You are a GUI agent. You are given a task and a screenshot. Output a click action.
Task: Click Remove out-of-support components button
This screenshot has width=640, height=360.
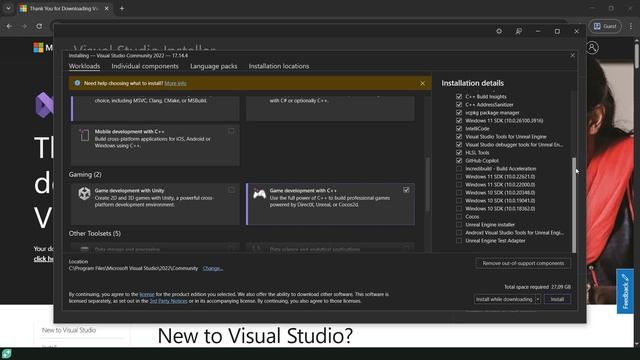(x=523, y=263)
